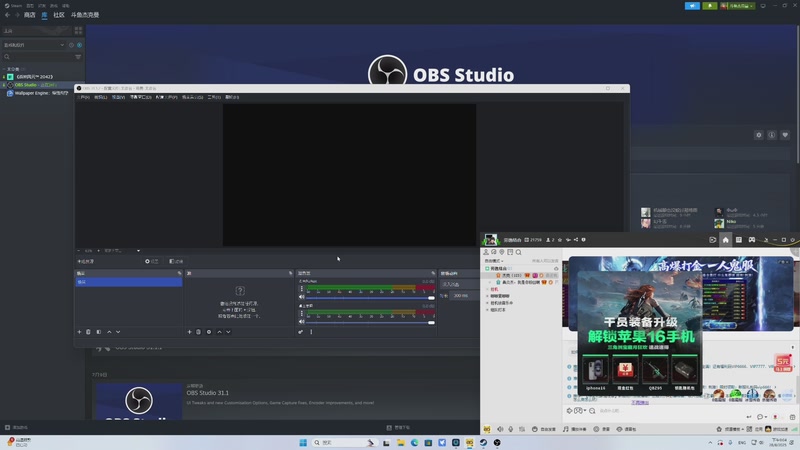The image size is (800, 450).
Task: Open advanced audio properties in mixer footer
Action: click(x=301, y=332)
